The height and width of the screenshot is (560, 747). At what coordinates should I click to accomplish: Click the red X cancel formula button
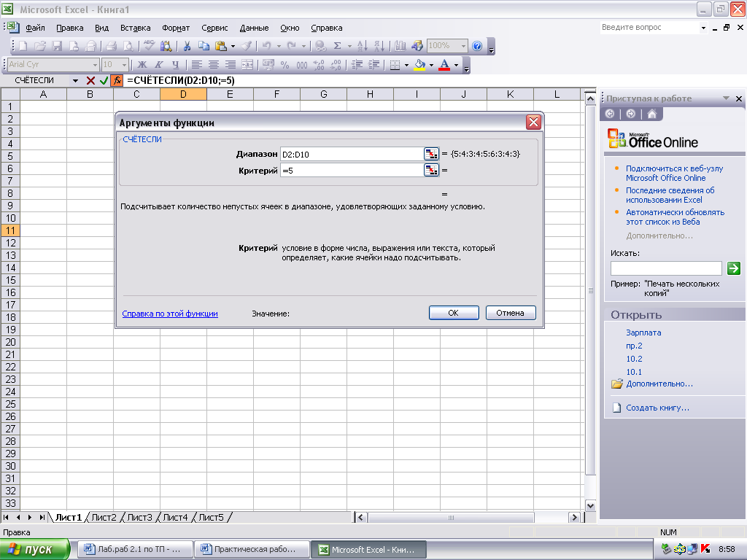click(90, 80)
